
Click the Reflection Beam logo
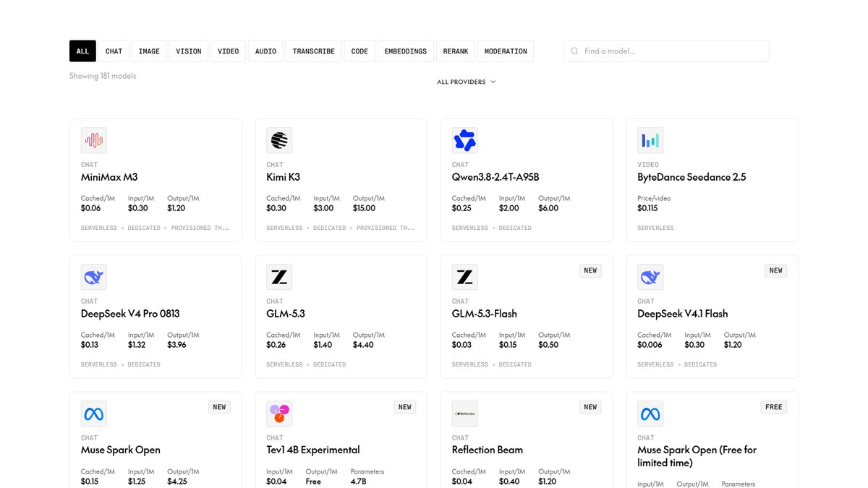pyautogui.click(x=465, y=414)
